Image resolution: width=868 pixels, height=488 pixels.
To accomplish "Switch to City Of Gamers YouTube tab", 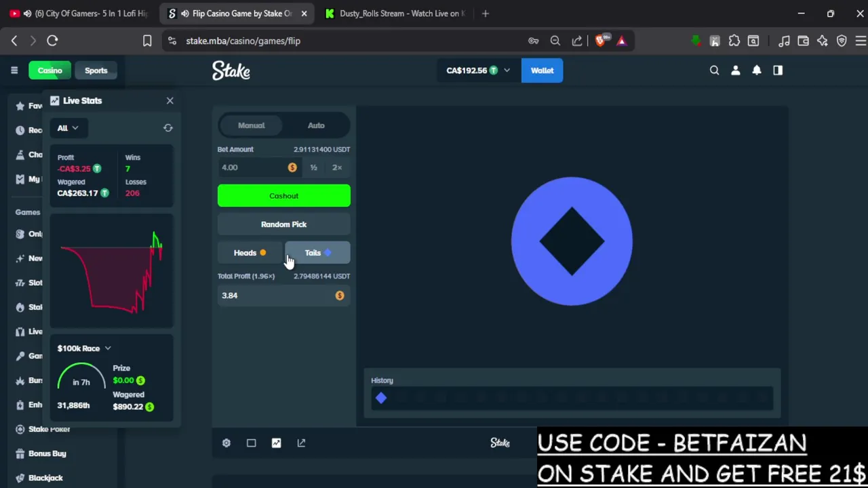I will (80, 14).
